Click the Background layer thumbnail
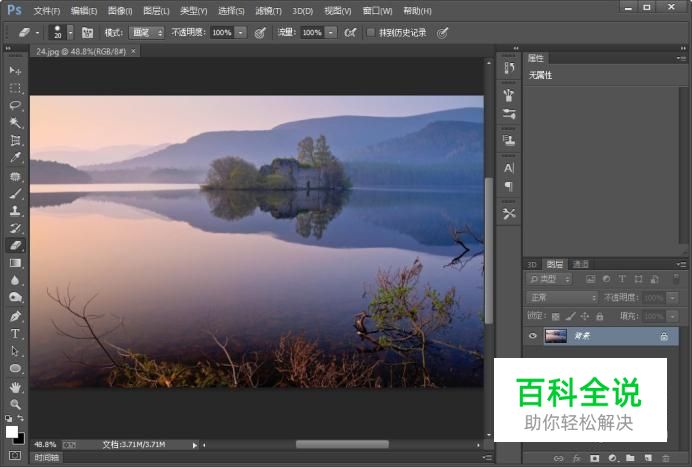Viewport: 692px width, 467px height. coord(556,336)
